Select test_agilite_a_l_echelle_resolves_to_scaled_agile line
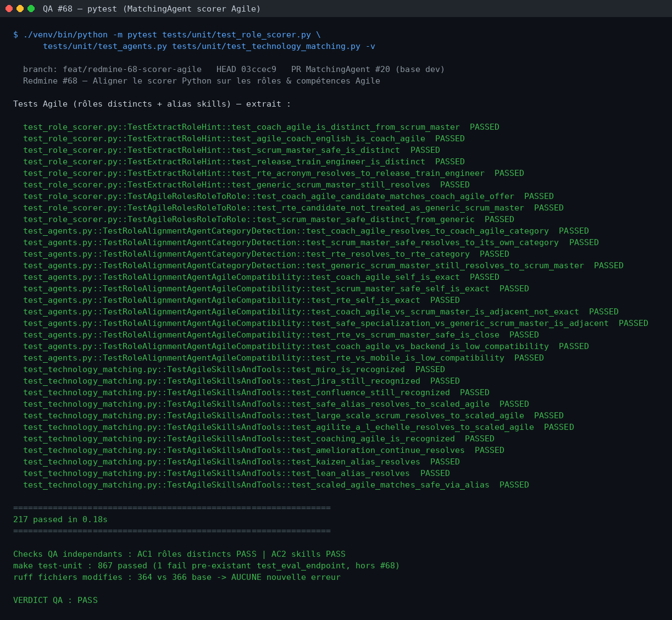 pyautogui.click(x=298, y=427)
